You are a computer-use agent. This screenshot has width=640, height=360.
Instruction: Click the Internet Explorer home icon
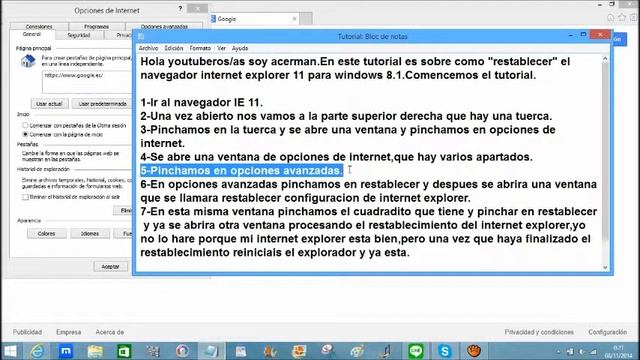(611, 18)
